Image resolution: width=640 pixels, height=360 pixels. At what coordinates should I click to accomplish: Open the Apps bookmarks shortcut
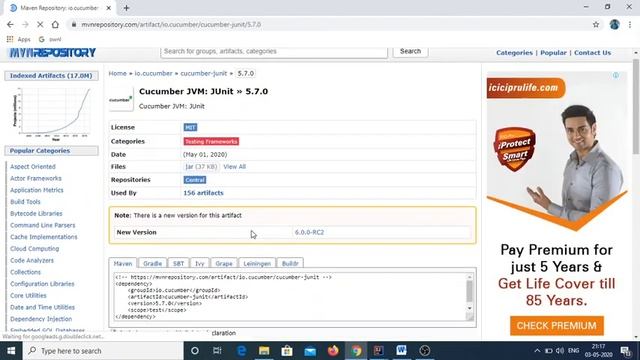coord(19,39)
